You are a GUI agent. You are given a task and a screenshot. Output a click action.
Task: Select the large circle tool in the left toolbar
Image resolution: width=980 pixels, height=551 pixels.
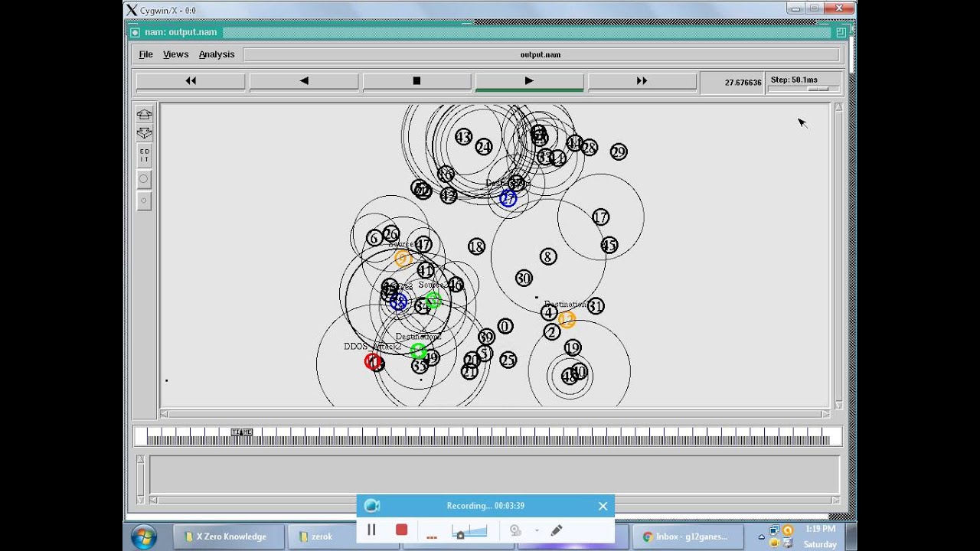click(x=143, y=179)
